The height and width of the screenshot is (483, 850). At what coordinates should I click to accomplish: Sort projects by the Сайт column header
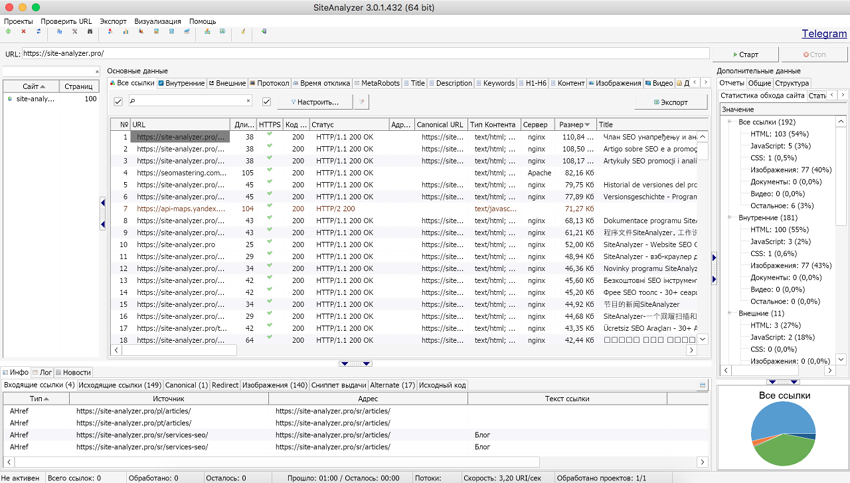click(30, 86)
